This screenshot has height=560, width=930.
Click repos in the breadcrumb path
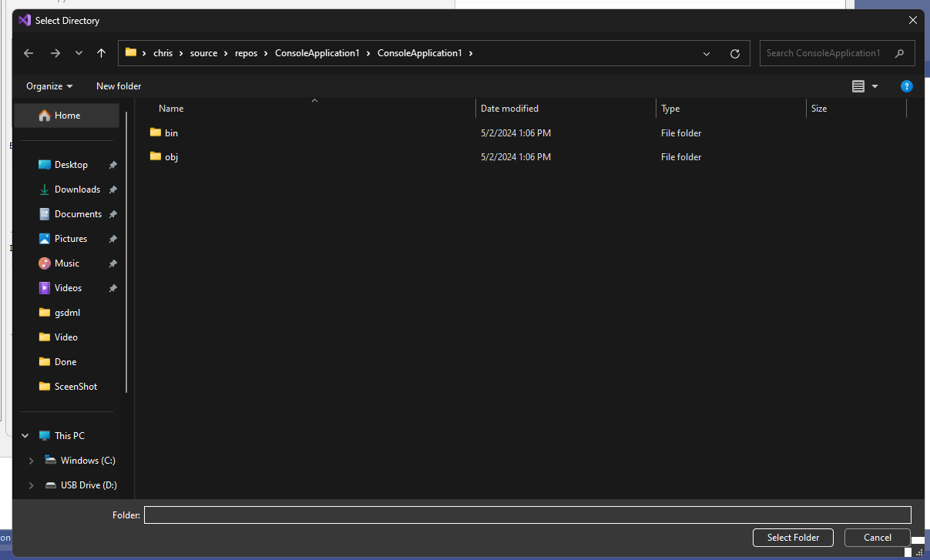click(247, 53)
